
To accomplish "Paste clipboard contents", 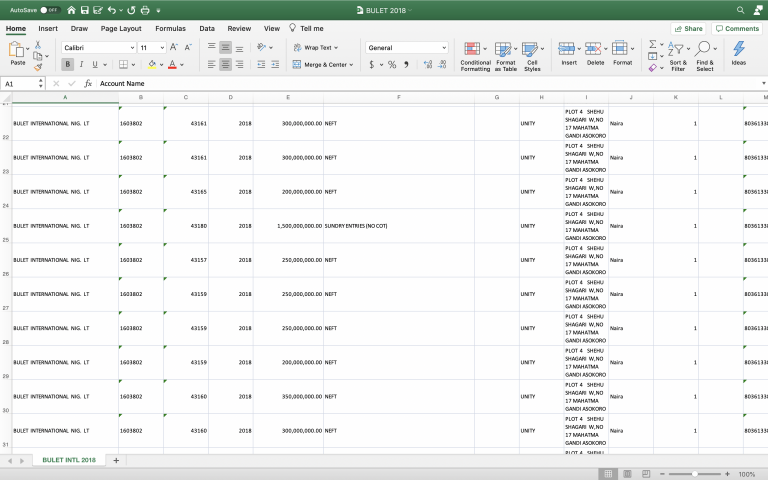I will point(17,53).
